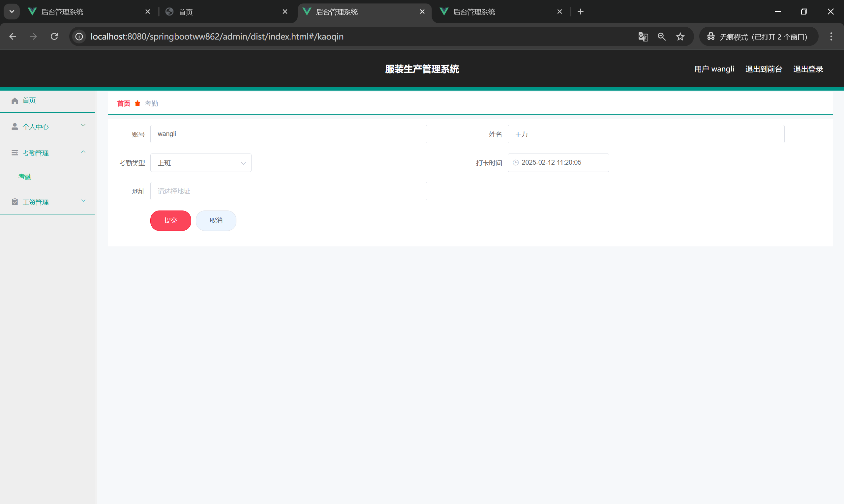This screenshot has width=844, height=504.
Task: Click 退出登录 to log out
Action: click(808, 69)
